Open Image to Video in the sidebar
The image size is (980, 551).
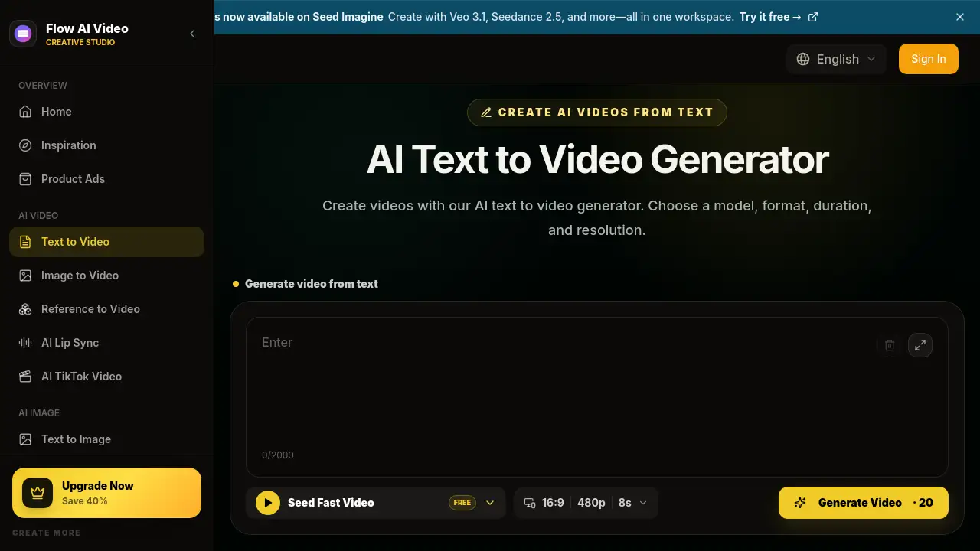pyautogui.click(x=106, y=275)
